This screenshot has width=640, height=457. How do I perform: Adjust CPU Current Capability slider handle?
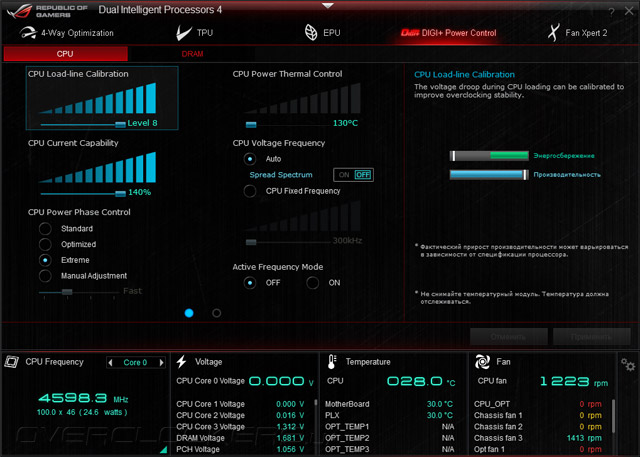pyautogui.click(x=120, y=193)
